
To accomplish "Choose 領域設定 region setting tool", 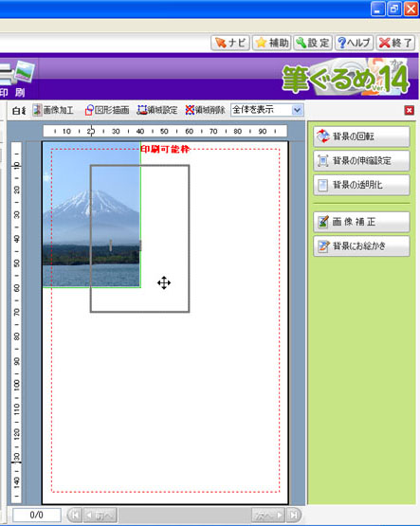I will pyautogui.click(x=157, y=110).
